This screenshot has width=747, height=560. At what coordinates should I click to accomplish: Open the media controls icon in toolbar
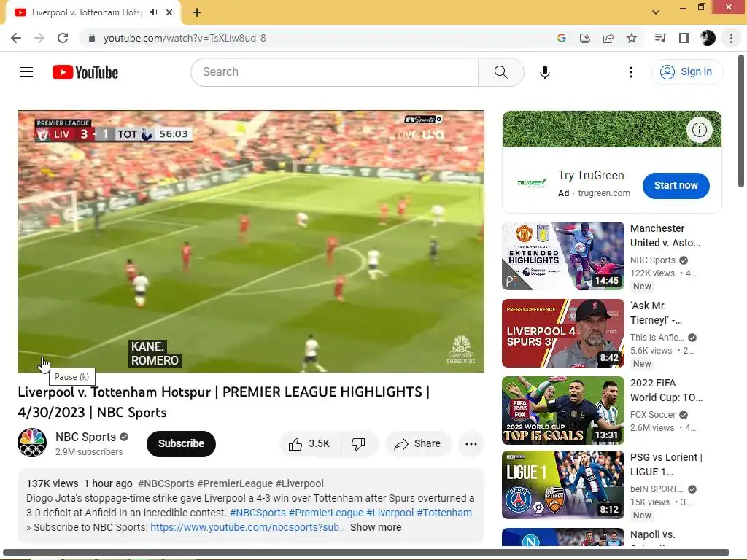pyautogui.click(x=660, y=38)
